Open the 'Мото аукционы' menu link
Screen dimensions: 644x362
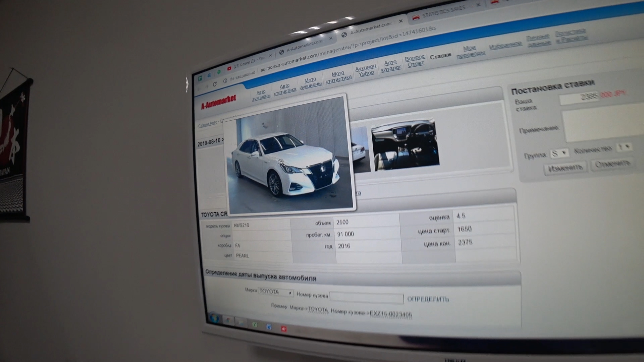pos(311,83)
